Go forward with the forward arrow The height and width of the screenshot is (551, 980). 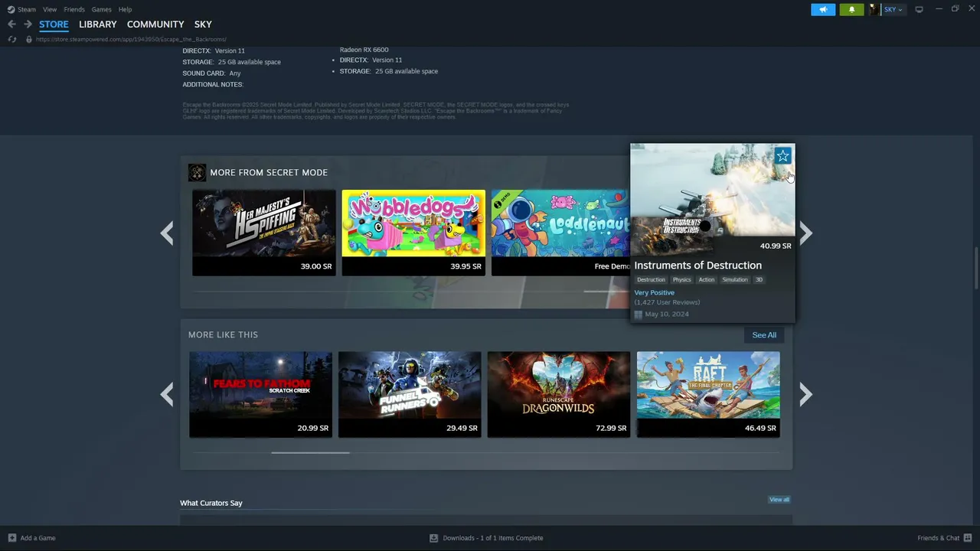28,24
